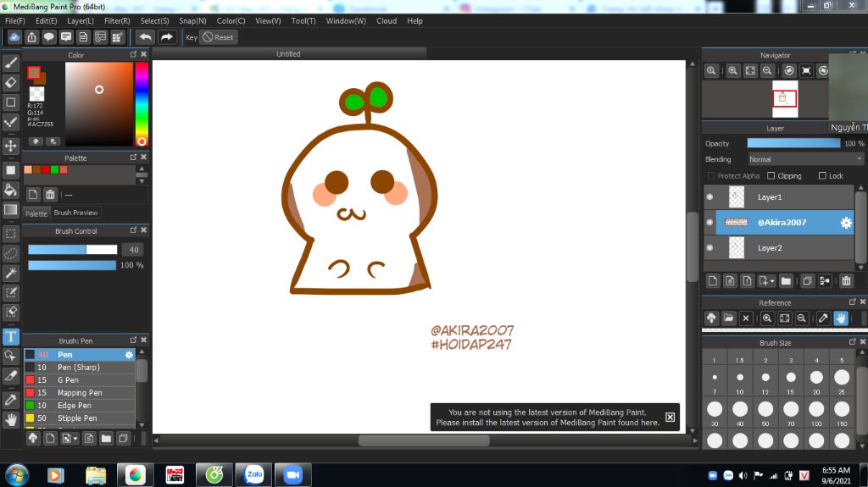Create a new layer folder
The image size is (868, 487).
click(x=786, y=281)
